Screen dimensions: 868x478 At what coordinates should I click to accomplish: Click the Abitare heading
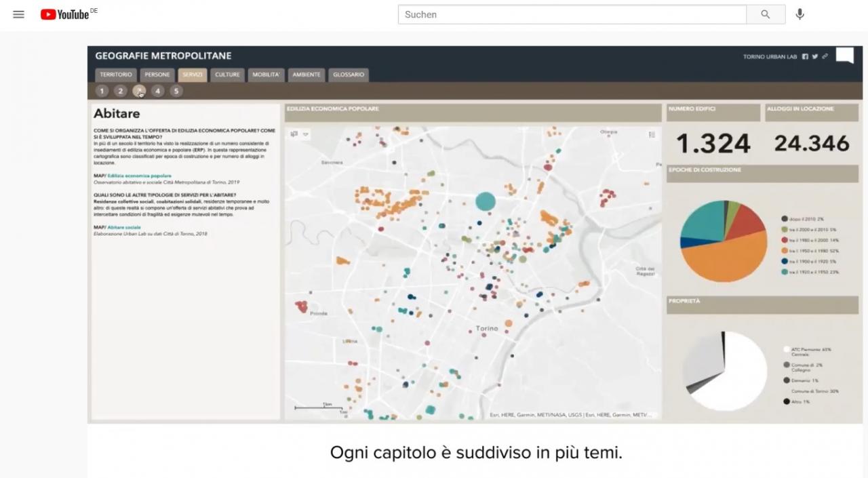117,114
